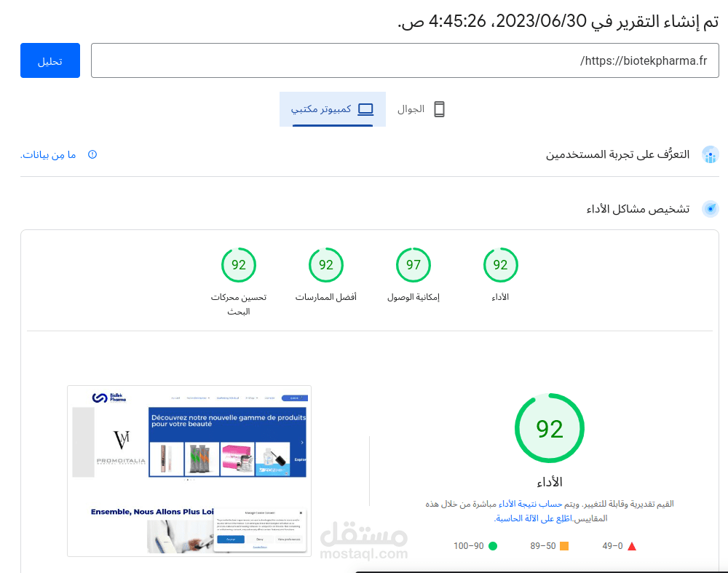
Task: Click the red triangle 49–0 legend marker
Action: 632,546
